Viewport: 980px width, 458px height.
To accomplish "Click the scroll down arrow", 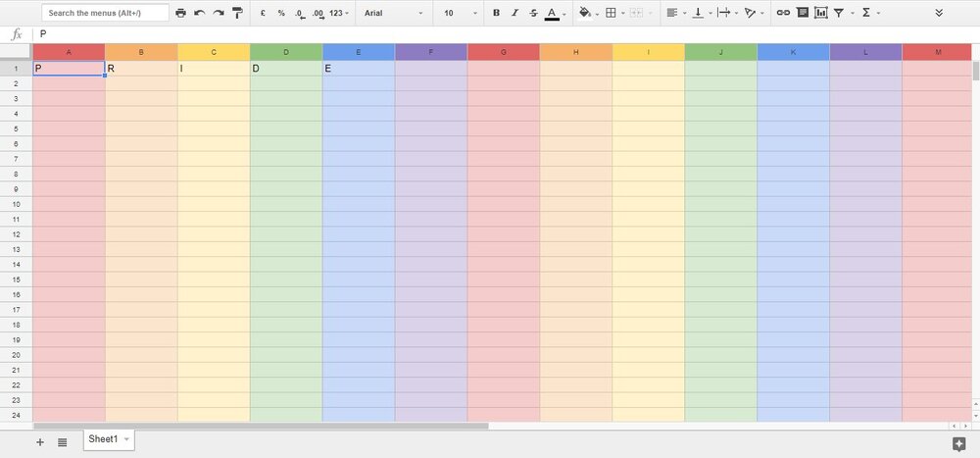I will tap(976, 416).
